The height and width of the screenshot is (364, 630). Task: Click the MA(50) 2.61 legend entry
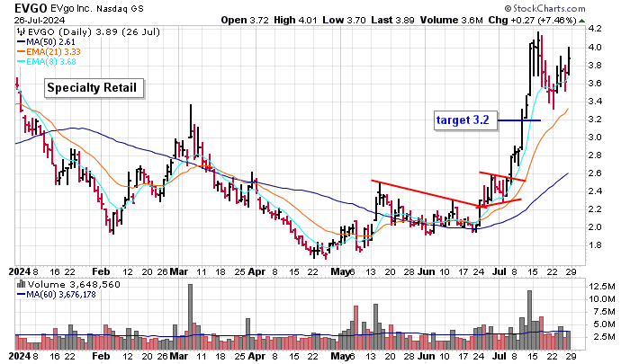(46, 41)
